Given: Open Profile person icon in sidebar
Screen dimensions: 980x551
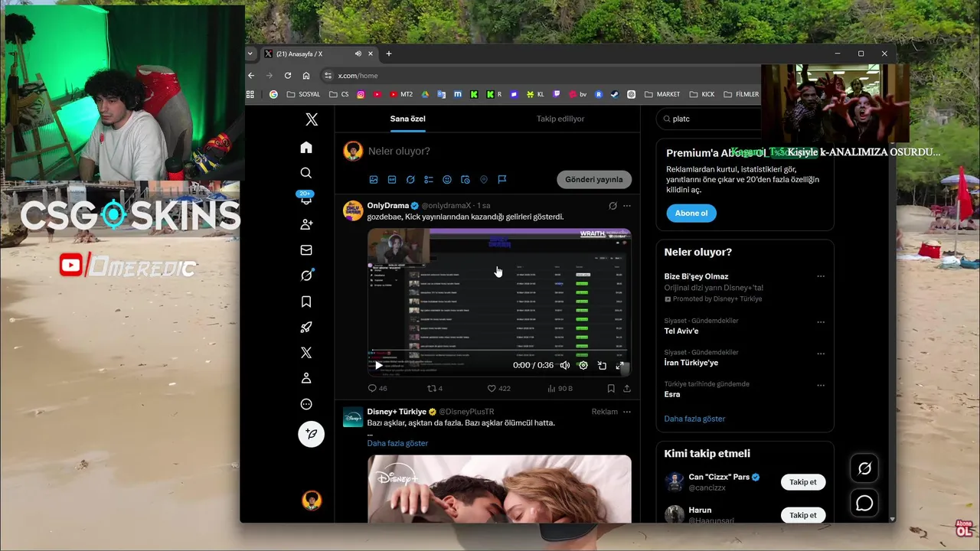Looking at the screenshot, I should pos(306,378).
